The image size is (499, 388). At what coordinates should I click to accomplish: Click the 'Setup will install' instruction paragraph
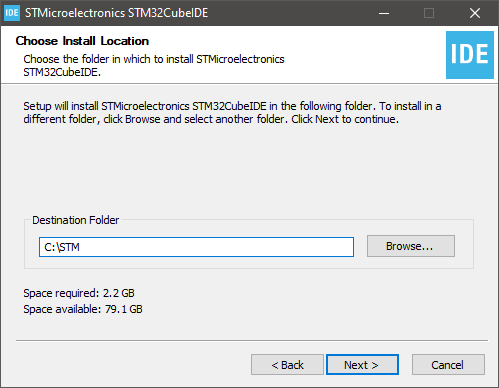[232, 113]
